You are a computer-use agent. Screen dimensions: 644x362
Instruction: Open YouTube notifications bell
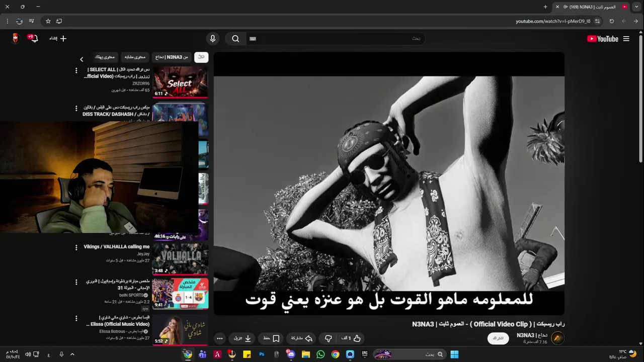(x=33, y=38)
